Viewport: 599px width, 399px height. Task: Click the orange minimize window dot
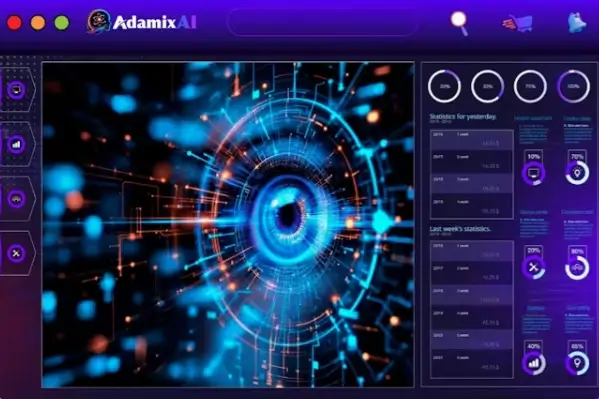pos(38,23)
